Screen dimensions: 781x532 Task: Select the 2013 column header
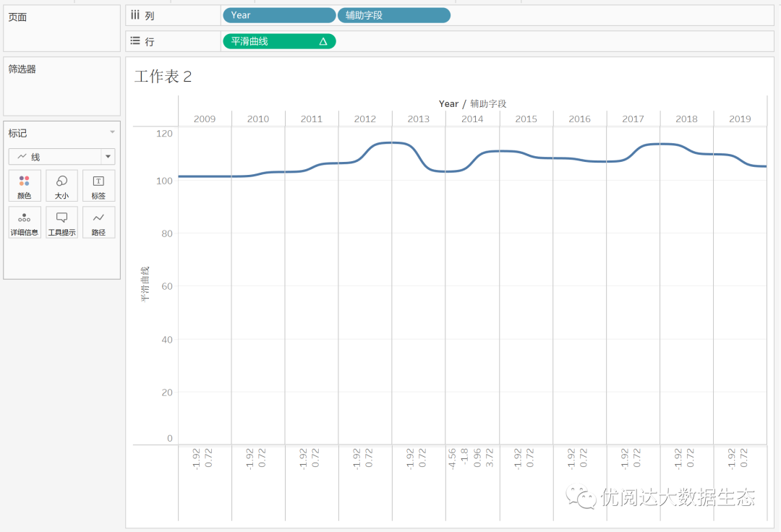point(419,119)
